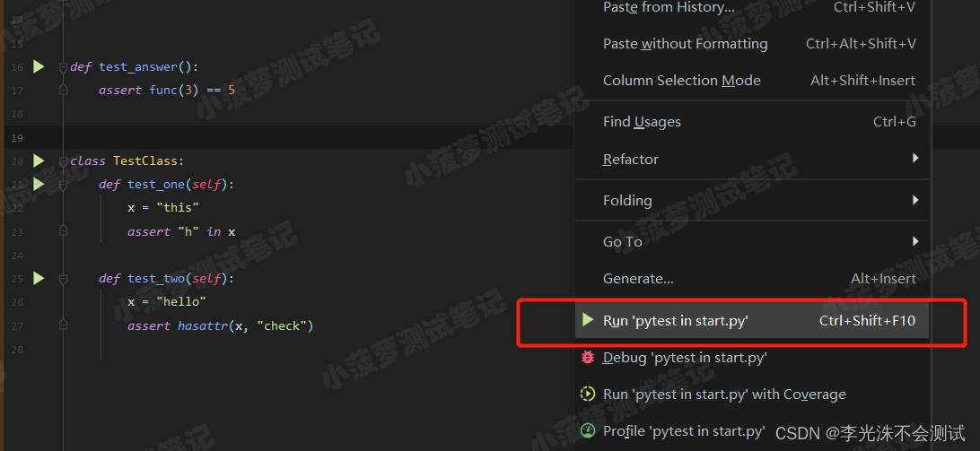Collapse the test_answer function fold handle
The height and width of the screenshot is (451, 980).
(x=63, y=66)
